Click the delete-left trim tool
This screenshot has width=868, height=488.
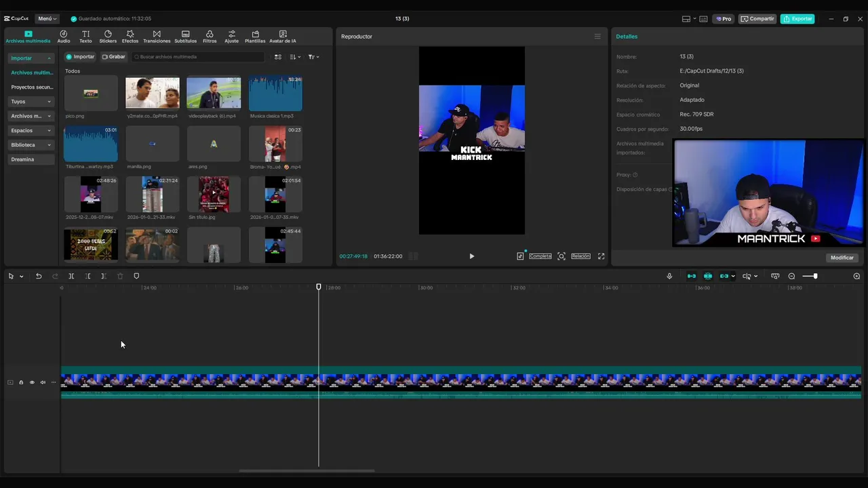point(87,276)
